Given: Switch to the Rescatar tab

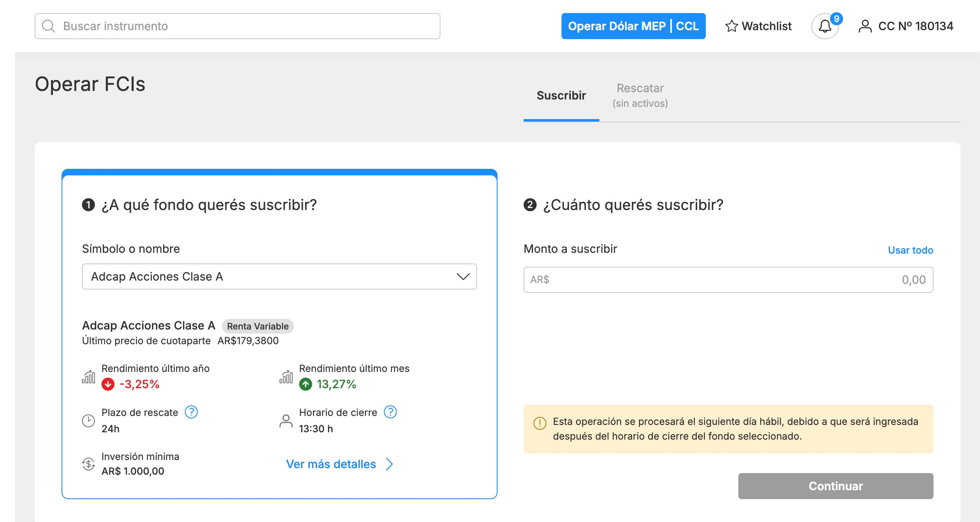Looking at the screenshot, I should coord(640,95).
